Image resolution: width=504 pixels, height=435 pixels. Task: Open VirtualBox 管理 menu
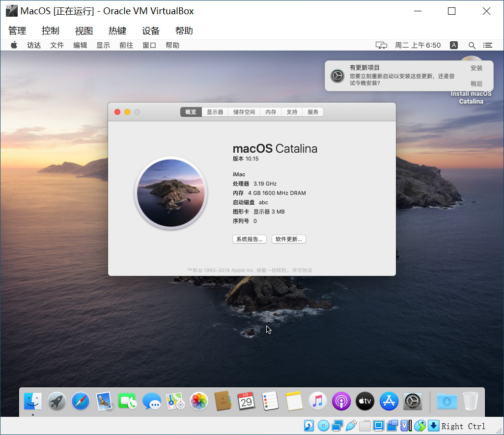coord(17,30)
